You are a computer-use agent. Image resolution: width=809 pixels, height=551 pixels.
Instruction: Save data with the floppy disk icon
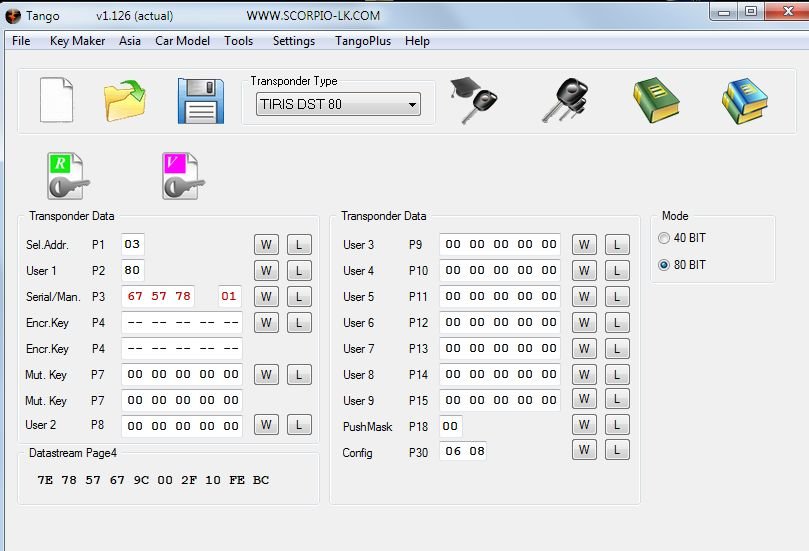(x=200, y=101)
